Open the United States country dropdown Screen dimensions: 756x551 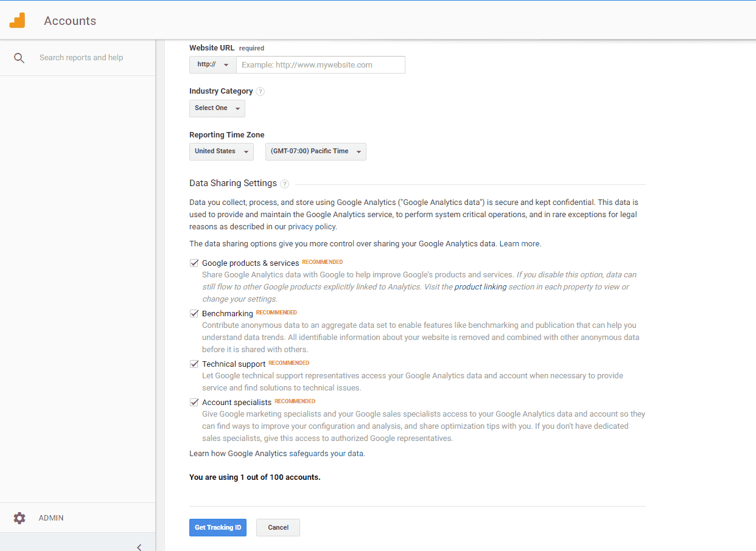click(x=222, y=151)
